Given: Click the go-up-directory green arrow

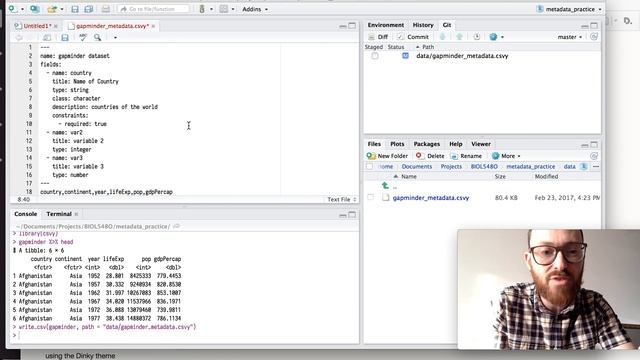Looking at the screenshot, I should [x=385, y=186].
